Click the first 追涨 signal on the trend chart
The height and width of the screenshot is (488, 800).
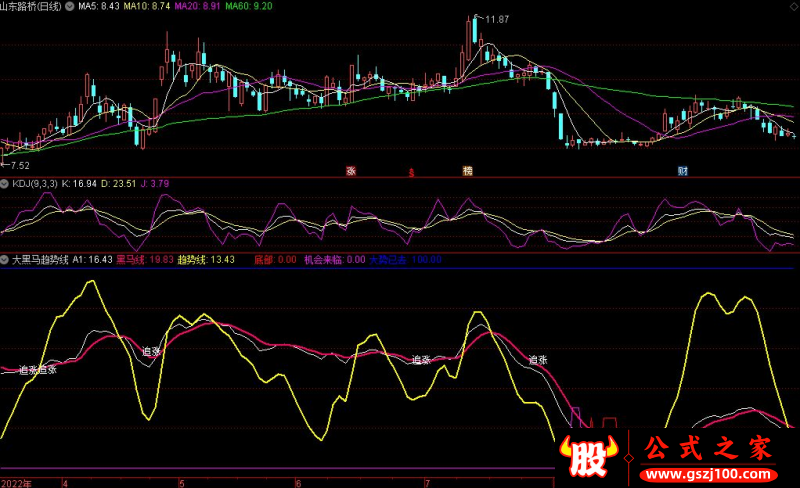(x=28, y=369)
